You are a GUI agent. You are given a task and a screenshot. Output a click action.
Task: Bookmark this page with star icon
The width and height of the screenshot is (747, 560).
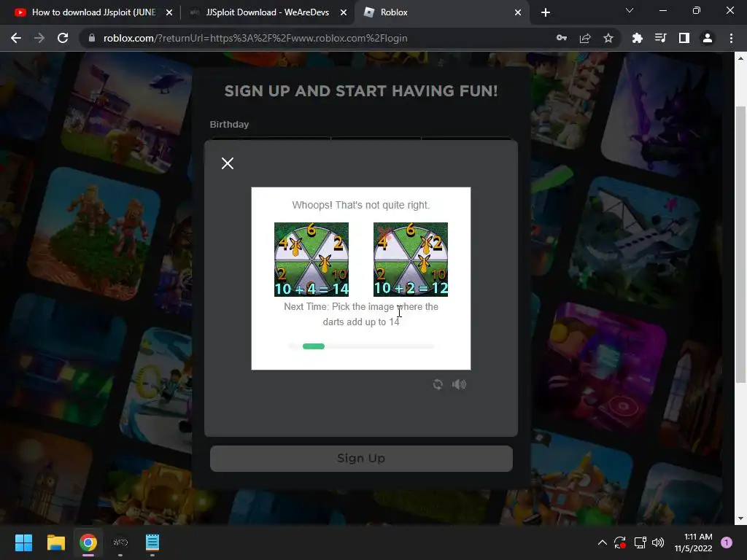pos(608,38)
